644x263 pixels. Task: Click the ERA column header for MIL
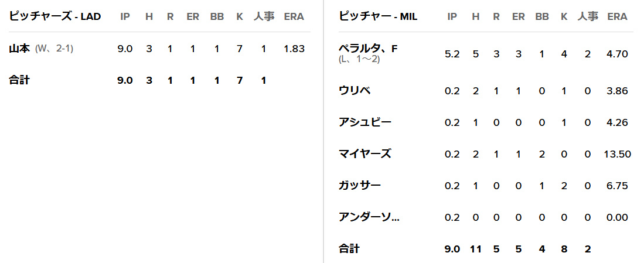[x=618, y=16]
